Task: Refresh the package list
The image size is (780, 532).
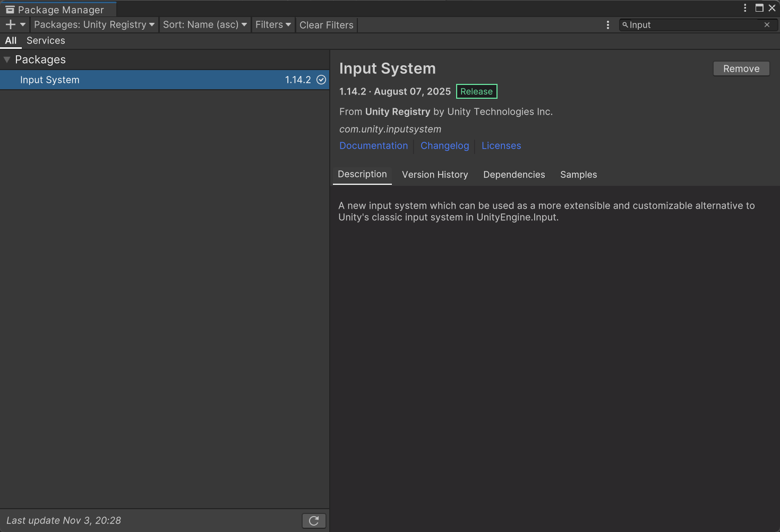Action: point(313,520)
